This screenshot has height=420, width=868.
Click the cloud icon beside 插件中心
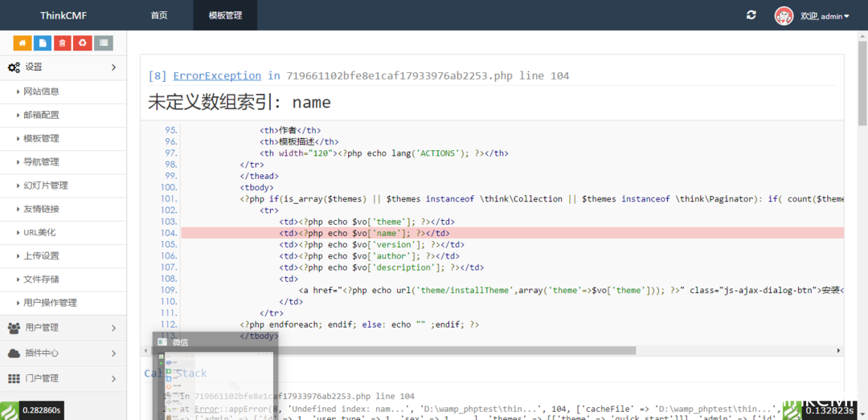[x=14, y=353]
